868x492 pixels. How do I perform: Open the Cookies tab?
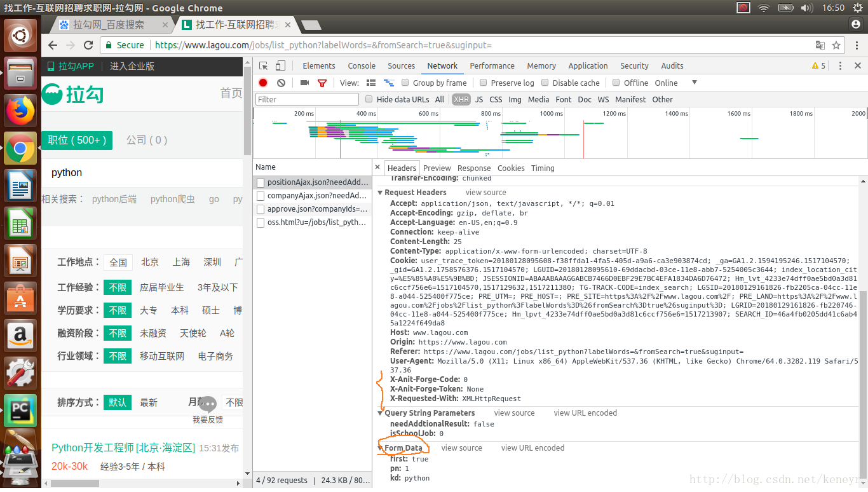[511, 168]
